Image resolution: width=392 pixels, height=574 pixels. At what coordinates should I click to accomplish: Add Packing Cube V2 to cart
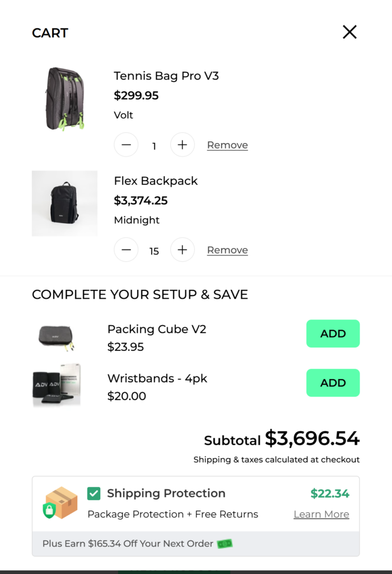click(333, 334)
